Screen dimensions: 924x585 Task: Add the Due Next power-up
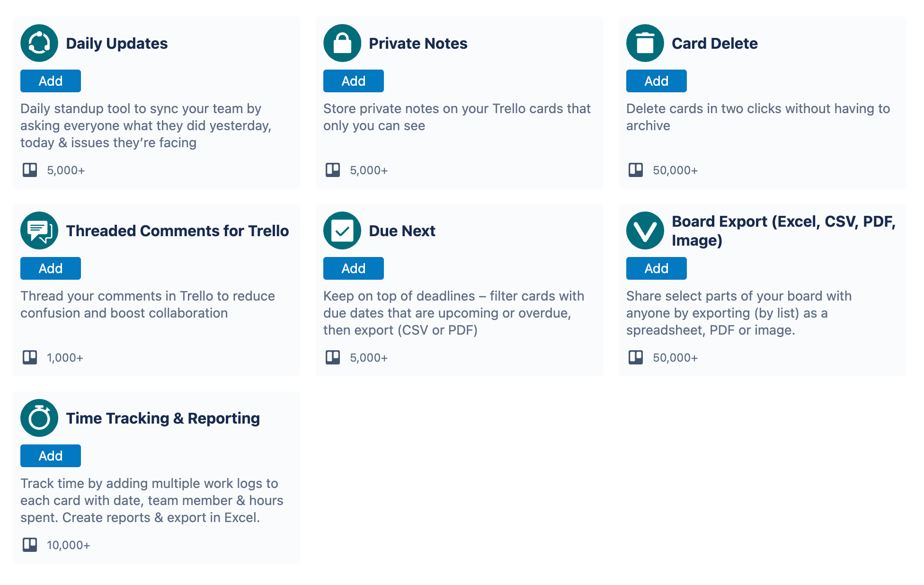click(x=353, y=268)
